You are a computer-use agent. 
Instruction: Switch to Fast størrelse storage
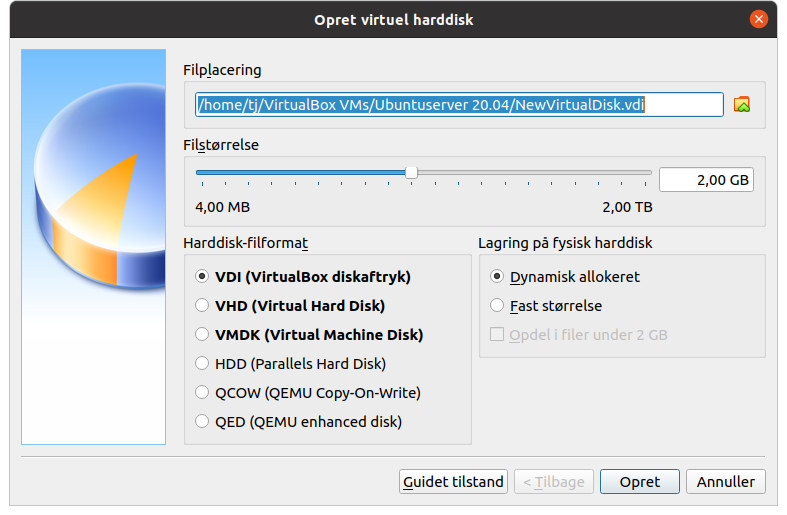[546, 306]
